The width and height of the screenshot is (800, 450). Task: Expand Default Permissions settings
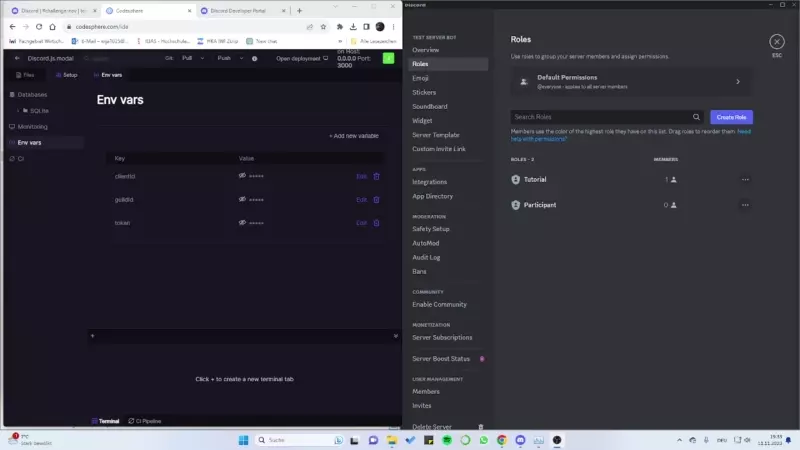pyautogui.click(x=738, y=82)
